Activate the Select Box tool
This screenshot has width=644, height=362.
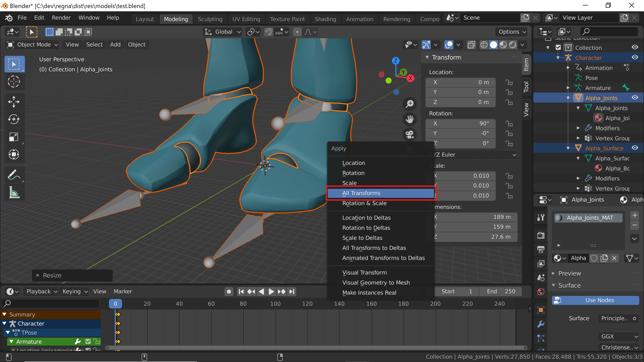click(x=14, y=64)
